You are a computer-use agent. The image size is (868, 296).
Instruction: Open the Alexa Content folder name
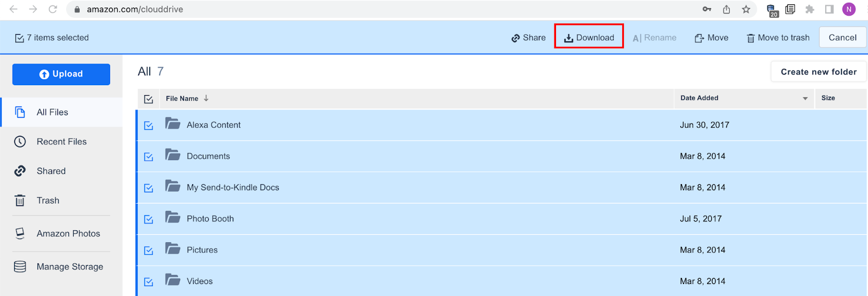(x=214, y=125)
